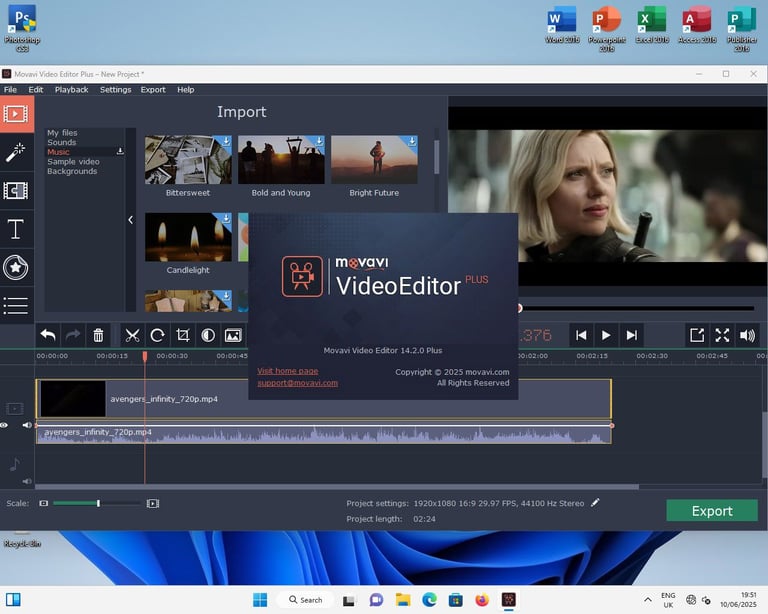
Task: Click the timeline Scale zoom slider
Action: [97, 503]
